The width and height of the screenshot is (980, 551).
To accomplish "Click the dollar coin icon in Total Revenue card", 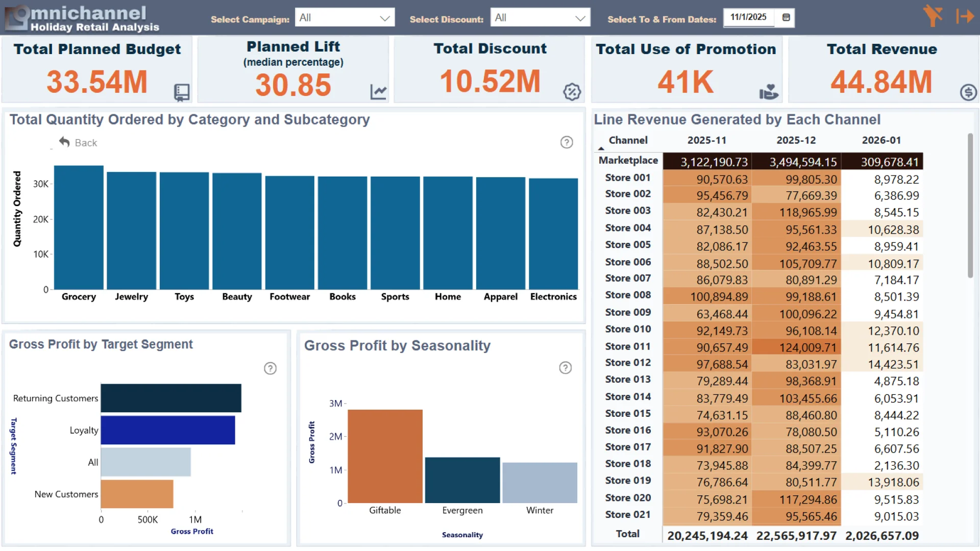I will (968, 92).
